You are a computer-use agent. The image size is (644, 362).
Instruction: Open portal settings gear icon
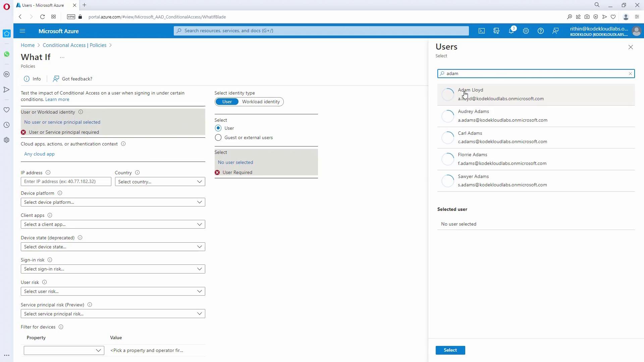(x=526, y=31)
